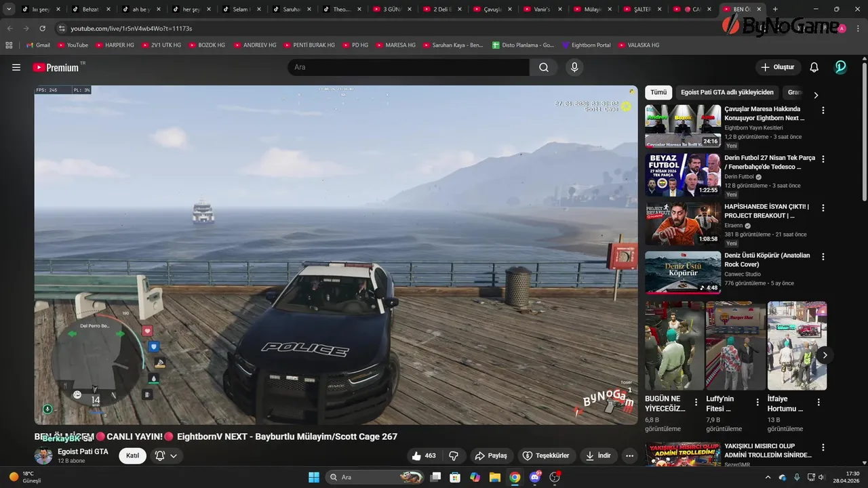
Task: Open the YouTube guide hamburger menu
Action: 16,67
